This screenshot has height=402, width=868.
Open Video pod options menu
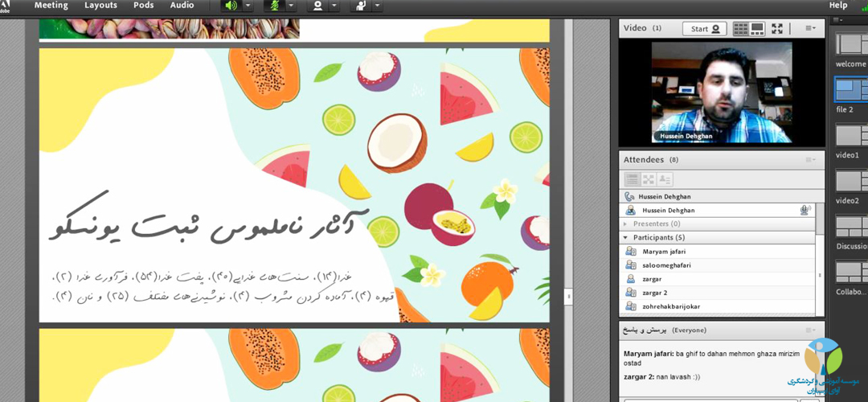tap(810, 28)
